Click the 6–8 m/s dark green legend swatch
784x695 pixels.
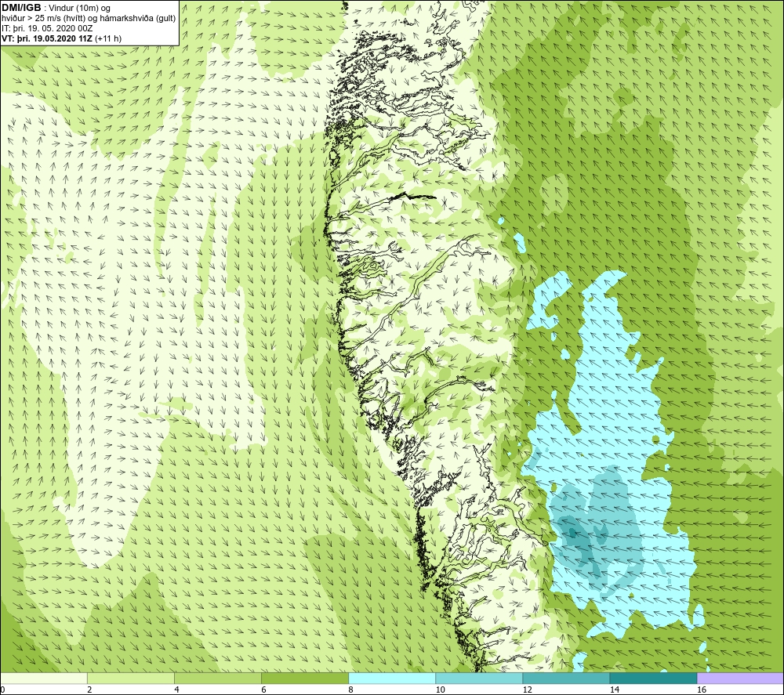[x=305, y=679]
